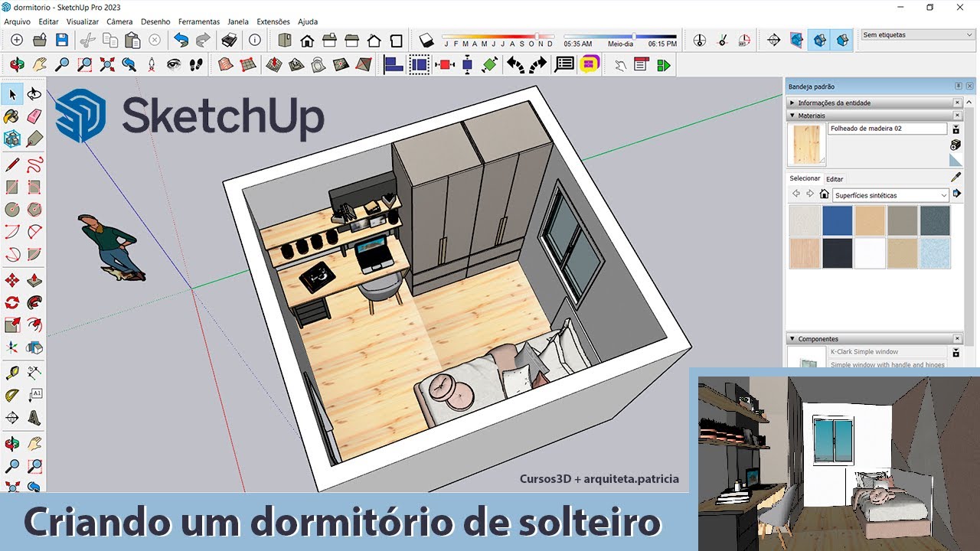Viewport: 980px width, 551px height.
Task: Pick the dark navy material swatch
Action: pos(837,253)
